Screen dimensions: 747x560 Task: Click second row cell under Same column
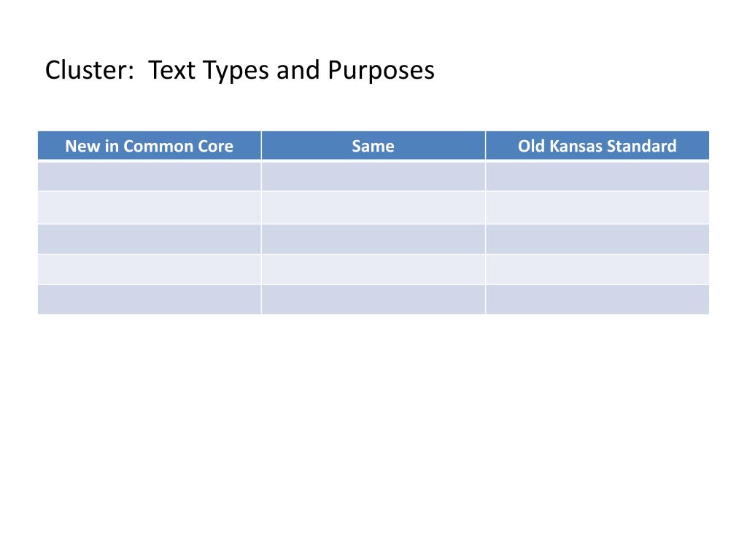click(373, 208)
